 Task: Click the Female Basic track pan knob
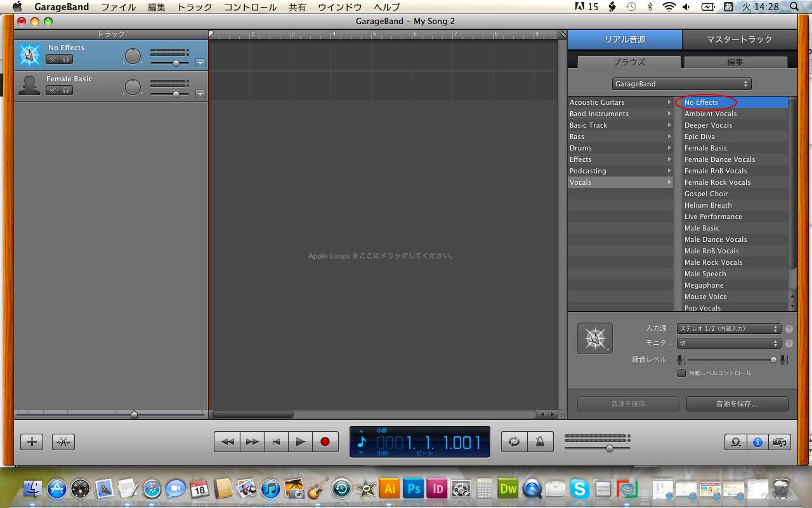pyautogui.click(x=133, y=87)
